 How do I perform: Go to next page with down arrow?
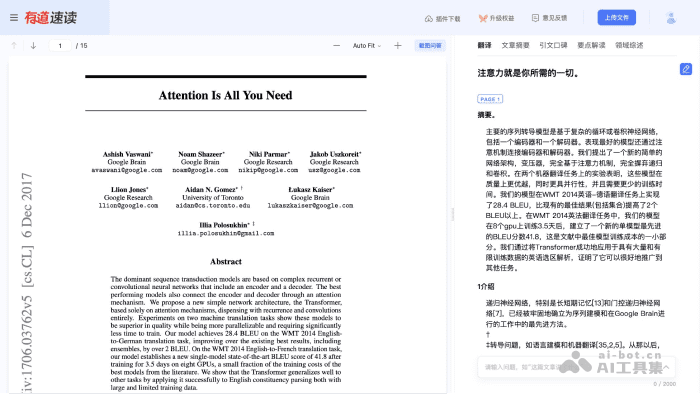click(33, 46)
